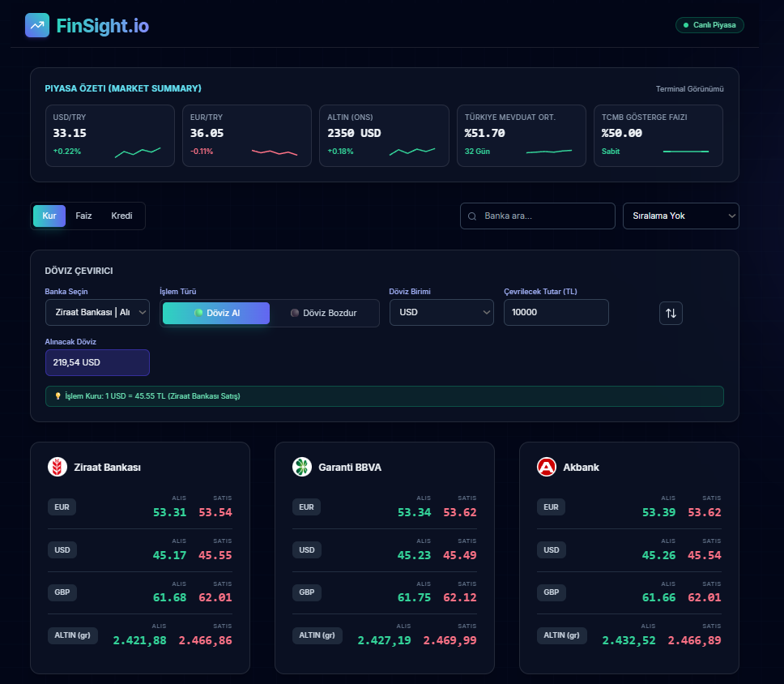Screen dimensions: 784x684
Task: Click the Ziraat Bankası USD badge
Action: coord(62,550)
